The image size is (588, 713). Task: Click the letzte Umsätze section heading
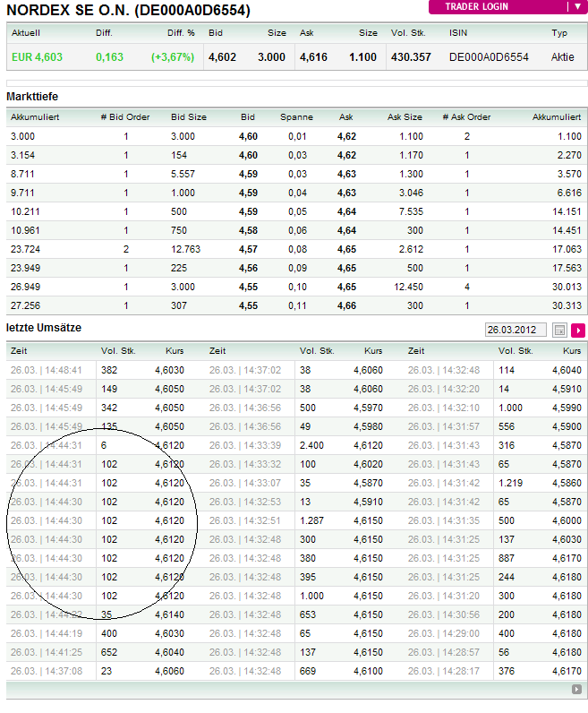[x=44, y=328]
